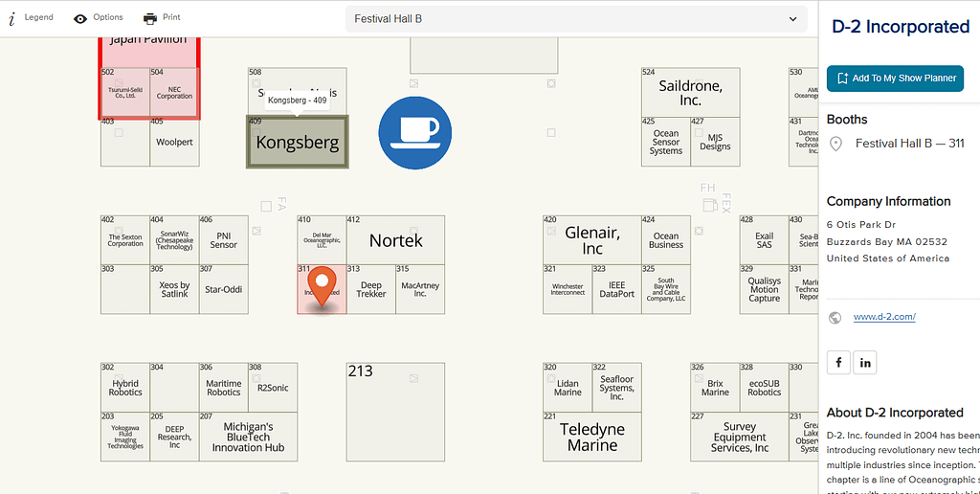
Task: Click the IEEE DataPort booth 323
Action: point(616,289)
